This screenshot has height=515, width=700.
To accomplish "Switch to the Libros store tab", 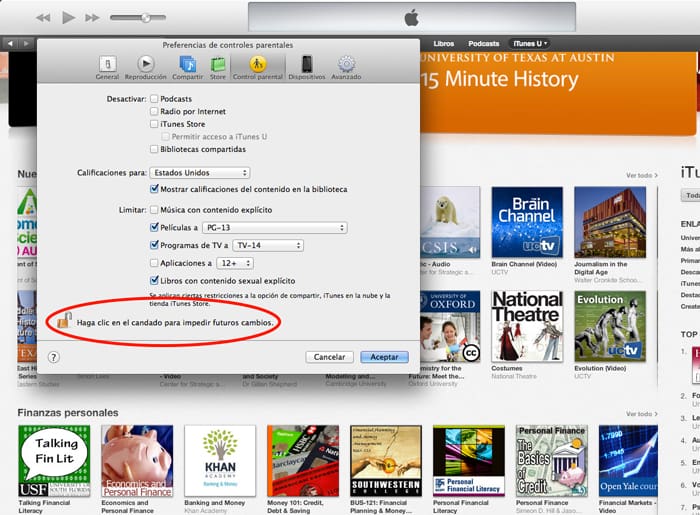I will pyautogui.click(x=443, y=43).
